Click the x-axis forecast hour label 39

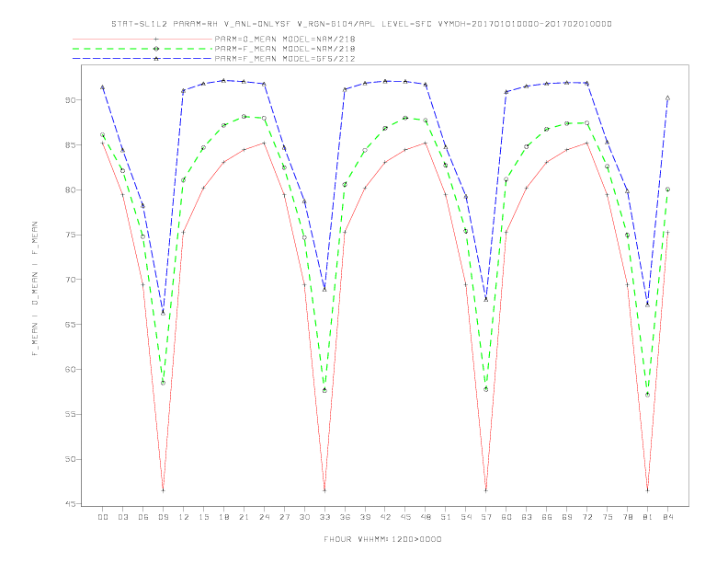tap(365, 517)
